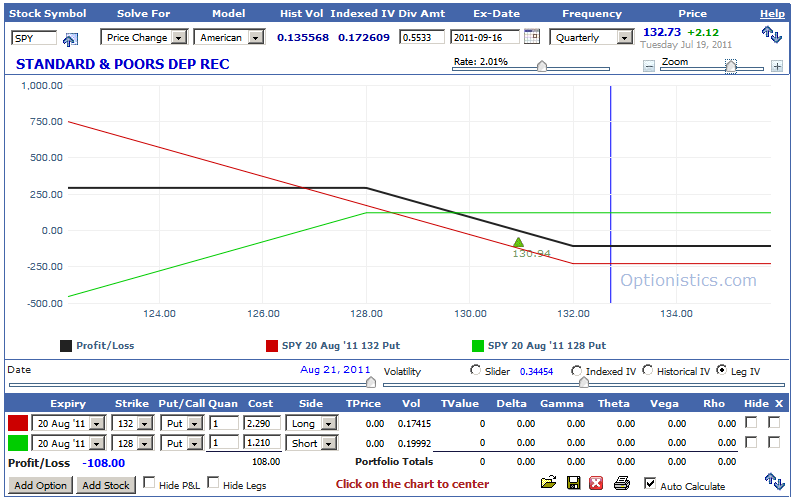Click the Hist Vol value 0.135568
The width and height of the screenshot is (794, 500).
tap(303, 37)
